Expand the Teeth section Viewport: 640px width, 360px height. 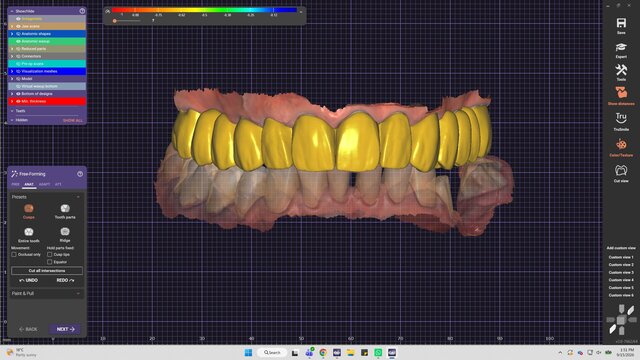pyautogui.click(x=12, y=111)
